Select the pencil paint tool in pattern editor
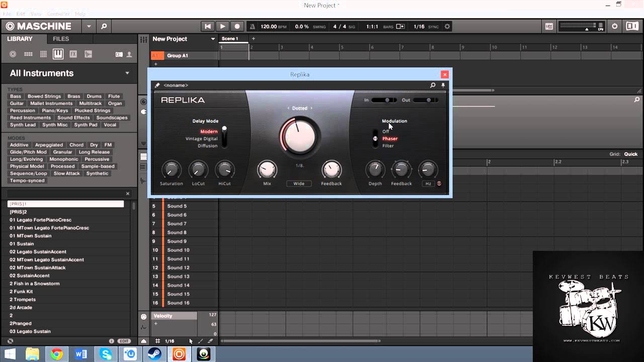 pos(201,341)
